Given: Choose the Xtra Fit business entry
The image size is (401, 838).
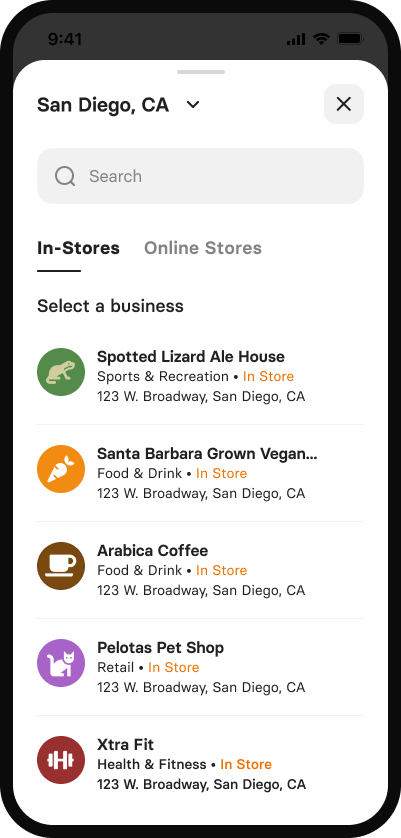Looking at the screenshot, I should 200,764.
